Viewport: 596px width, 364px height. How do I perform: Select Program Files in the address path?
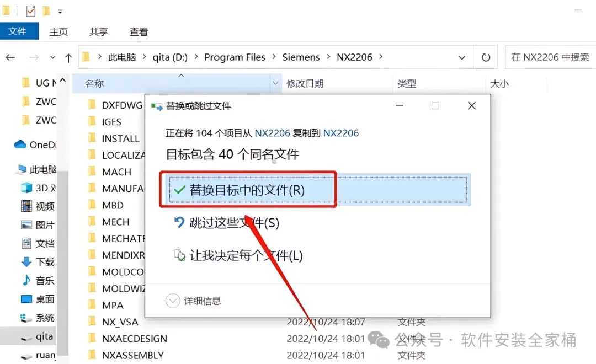(x=235, y=57)
